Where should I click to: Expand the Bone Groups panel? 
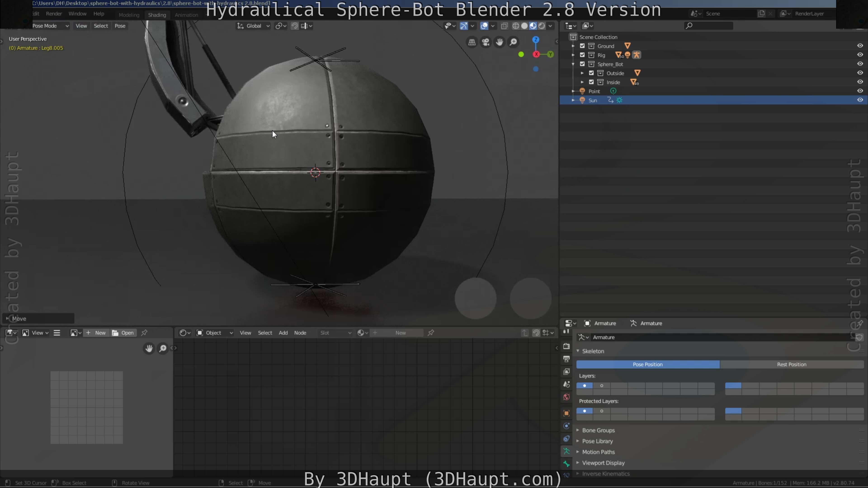[598, 430]
